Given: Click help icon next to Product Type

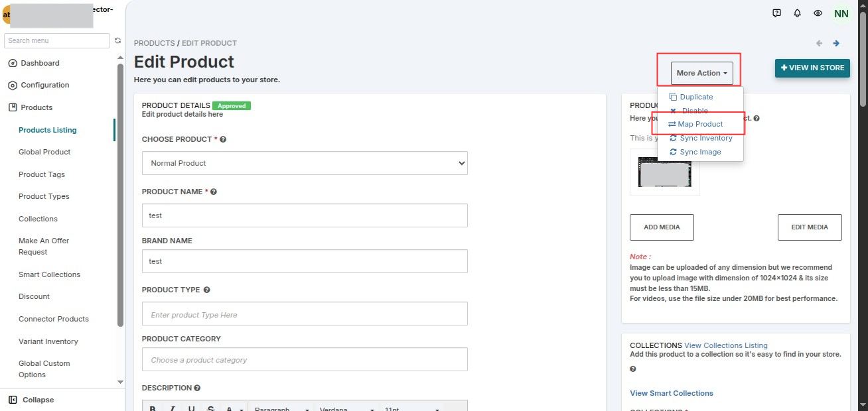Looking at the screenshot, I should tap(207, 290).
